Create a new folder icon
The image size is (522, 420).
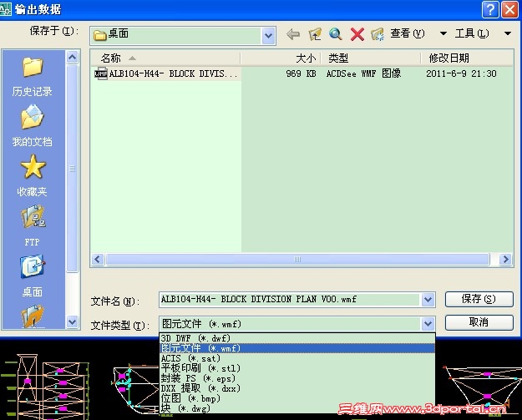click(x=378, y=34)
